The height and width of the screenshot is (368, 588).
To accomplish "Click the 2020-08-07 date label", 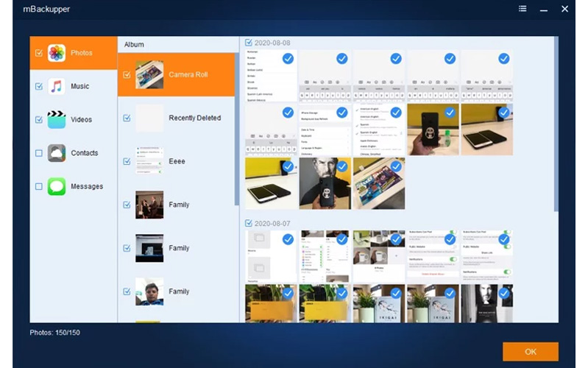I will (x=272, y=224).
